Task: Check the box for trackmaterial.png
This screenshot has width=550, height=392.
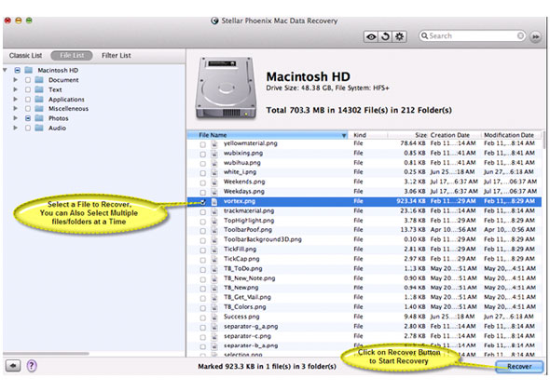Action: [x=202, y=211]
